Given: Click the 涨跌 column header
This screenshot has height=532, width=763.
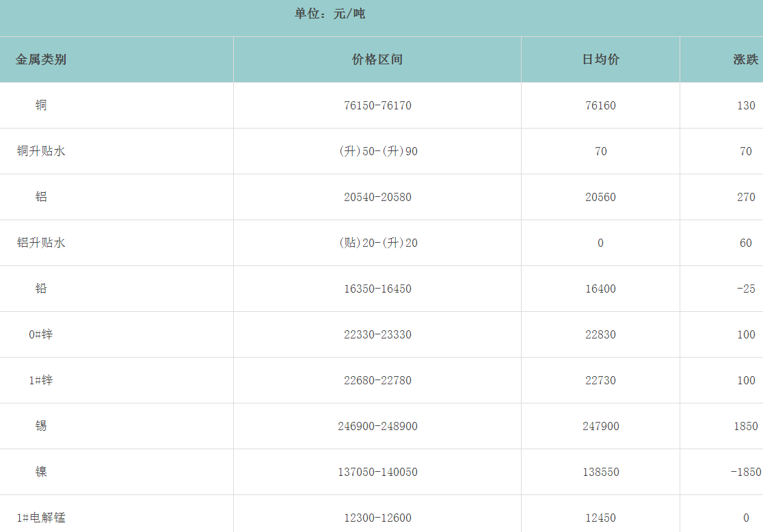Looking at the screenshot, I should click(745, 59).
